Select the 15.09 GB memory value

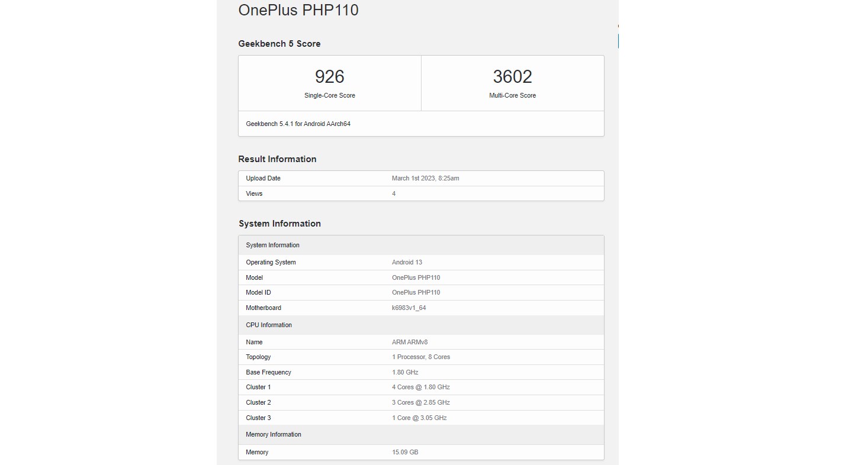pyautogui.click(x=405, y=452)
